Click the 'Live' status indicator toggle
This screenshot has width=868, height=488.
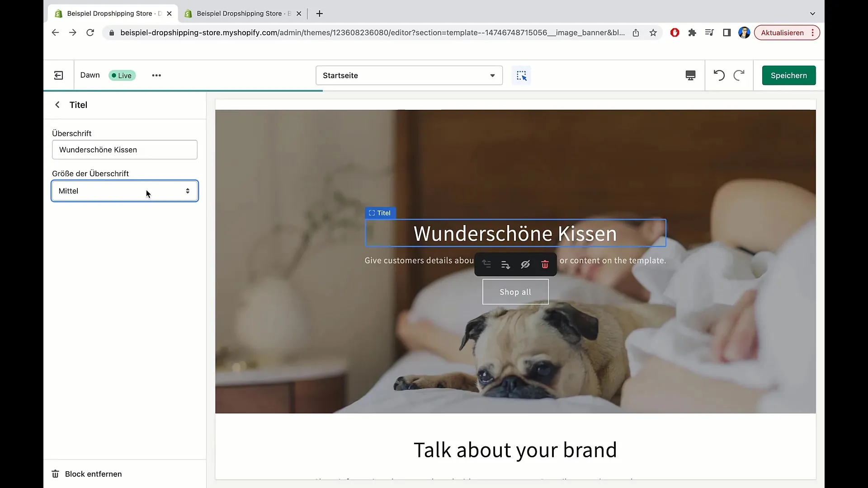click(122, 75)
